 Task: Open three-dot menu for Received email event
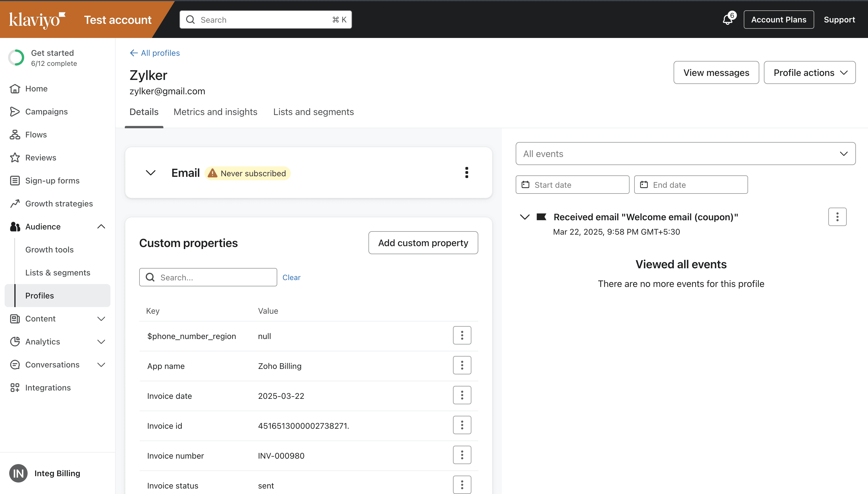[837, 217]
